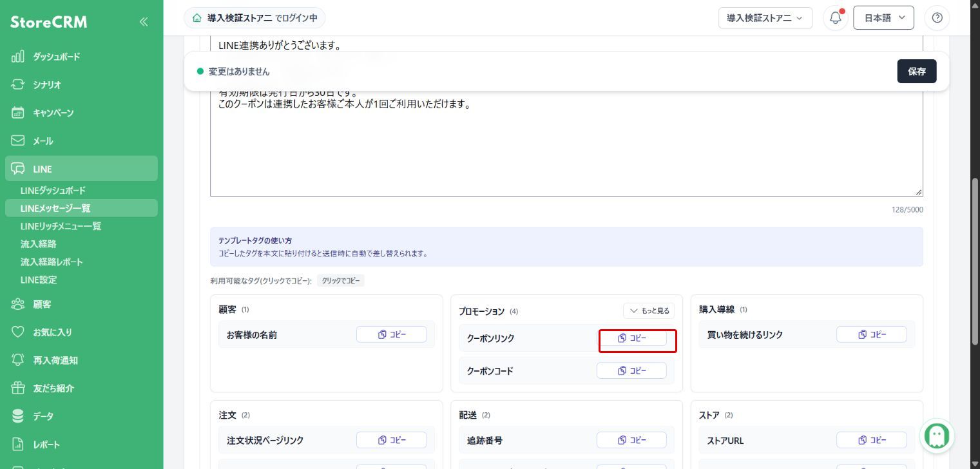Click the favorites heart icon
Image resolution: width=980 pixels, height=469 pixels.
[18, 332]
